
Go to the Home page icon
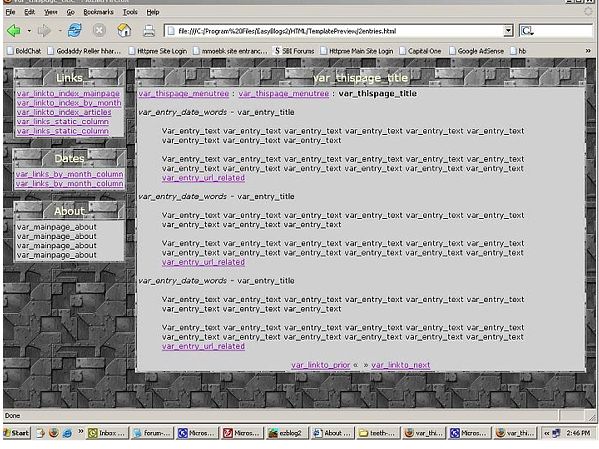124,31
